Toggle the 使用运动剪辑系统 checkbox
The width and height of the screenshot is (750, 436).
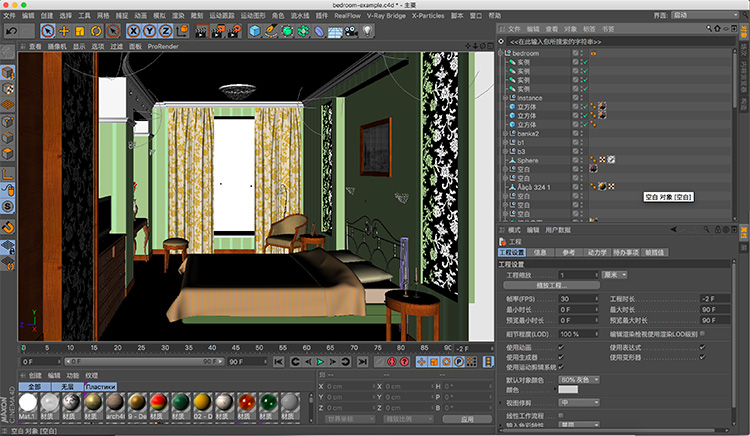pos(561,367)
